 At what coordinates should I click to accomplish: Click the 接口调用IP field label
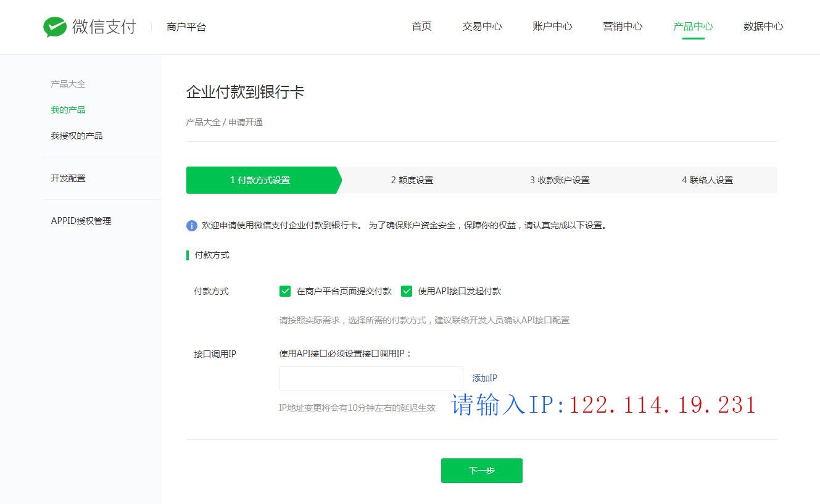click(x=215, y=354)
